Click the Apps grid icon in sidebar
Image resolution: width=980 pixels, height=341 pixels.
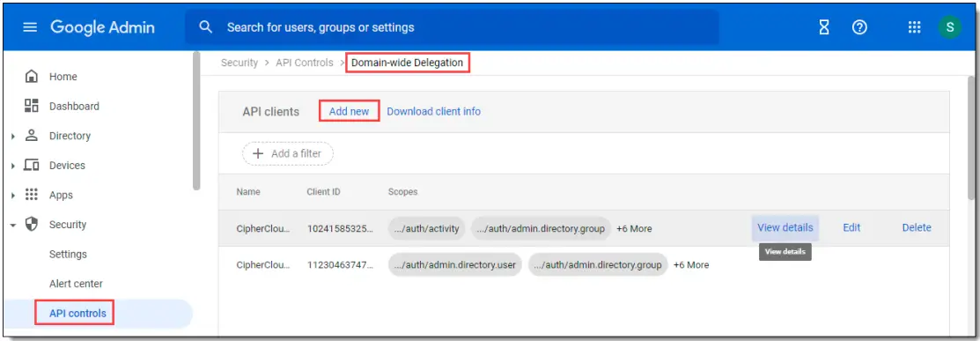31,196
